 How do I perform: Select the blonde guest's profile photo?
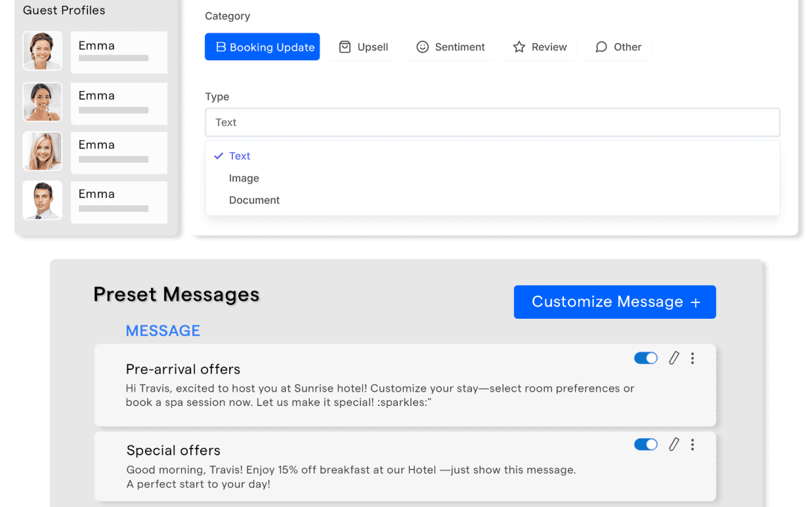click(x=43, y=152)
